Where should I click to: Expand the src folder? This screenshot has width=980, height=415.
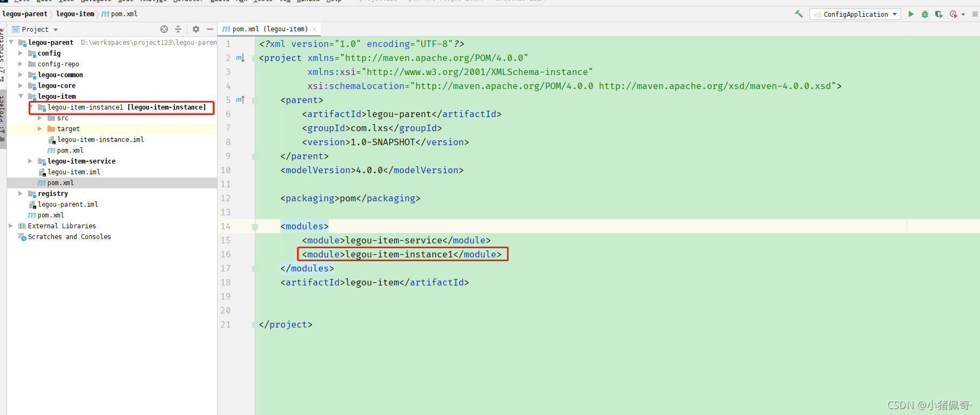(40, 118)
